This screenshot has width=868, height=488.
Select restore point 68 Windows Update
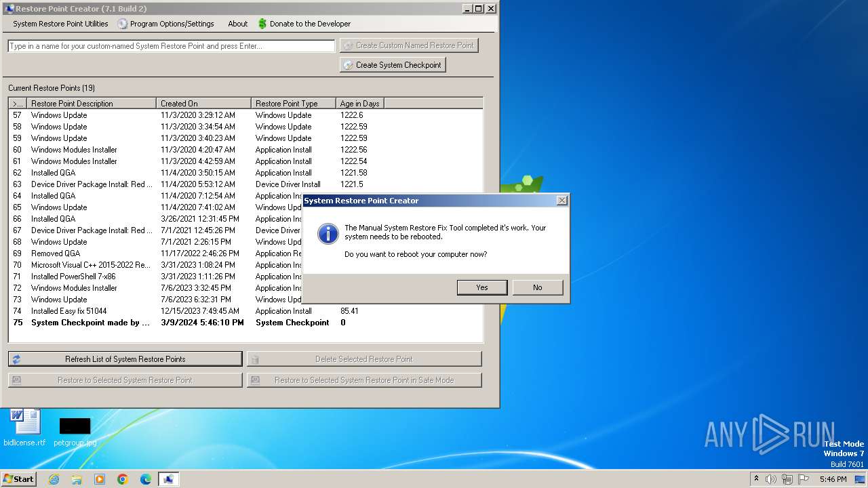(156, 242)
